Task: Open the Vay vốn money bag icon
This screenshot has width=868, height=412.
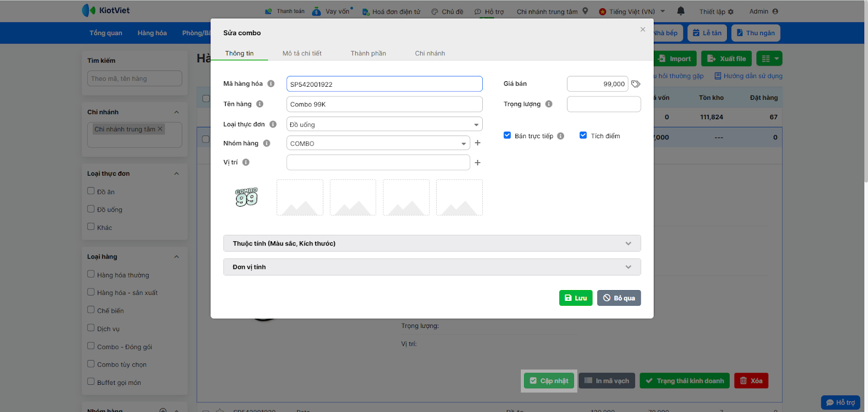Action: pos(317,11)
